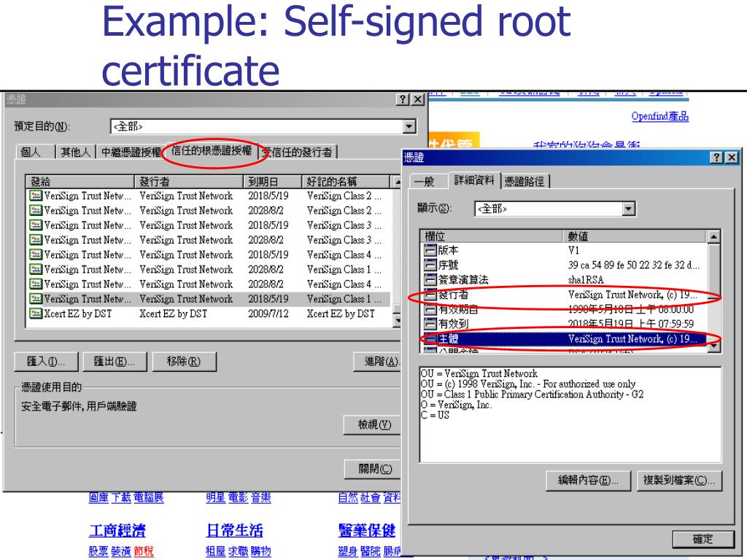This screenshot has height=560, width=747.
Task: Select the 詳細資料 tab
Action: pos(474,180)
